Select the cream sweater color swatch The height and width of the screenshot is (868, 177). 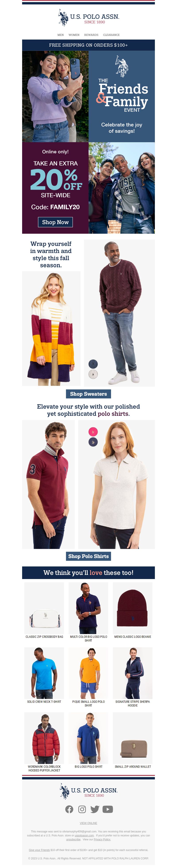93,374
